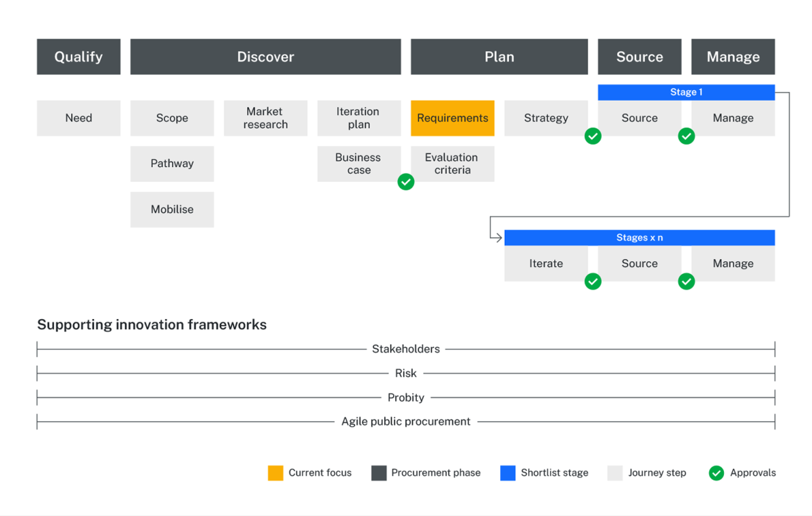Click the Market research step

point(265,118)
